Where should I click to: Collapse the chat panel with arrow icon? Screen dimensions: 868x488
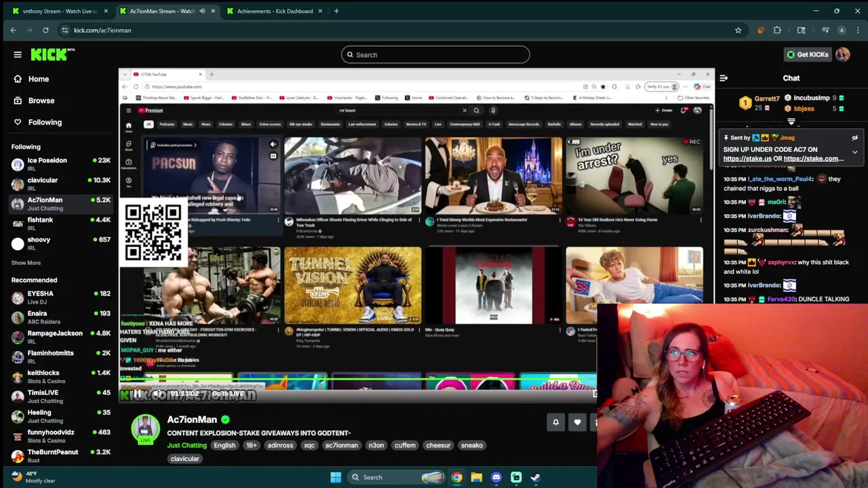click(x=724, y=79)
